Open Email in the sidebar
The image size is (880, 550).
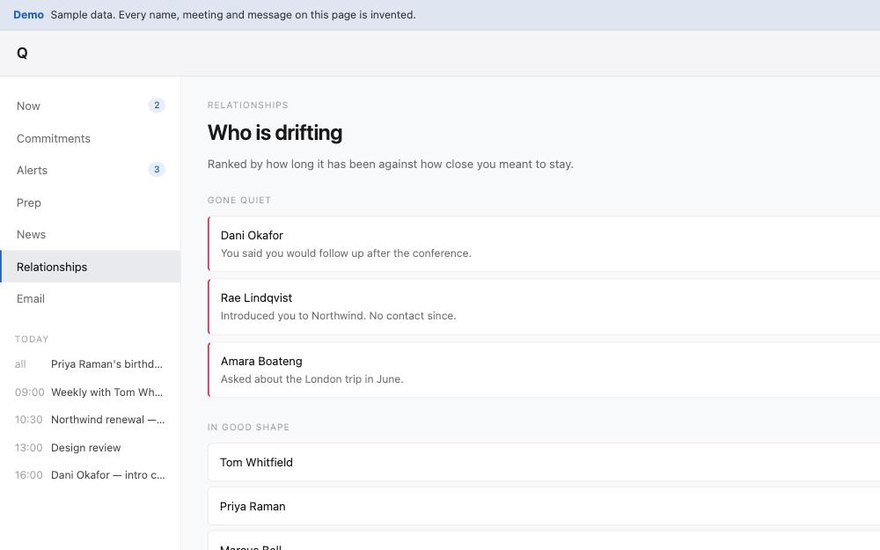(90, 299)
